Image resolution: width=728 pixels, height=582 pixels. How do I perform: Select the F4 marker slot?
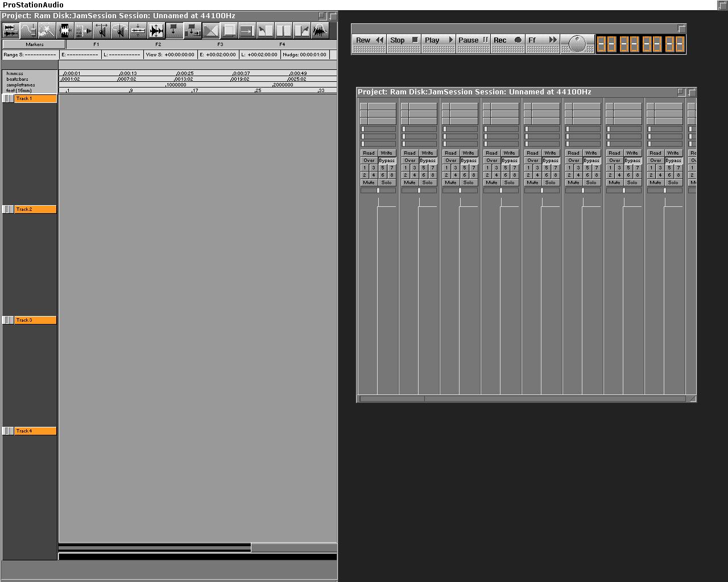click(282, 44)
